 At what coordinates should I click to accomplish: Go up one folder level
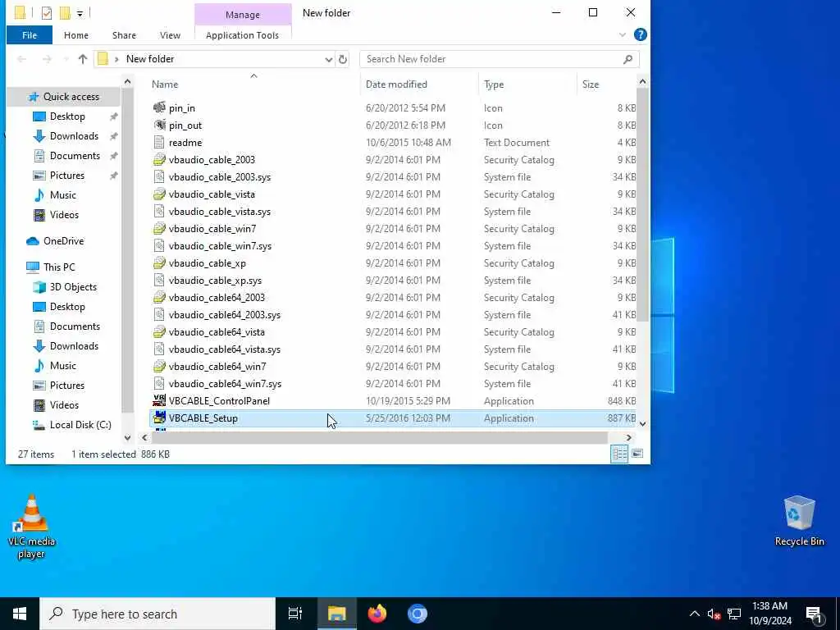tap(83, 59)
